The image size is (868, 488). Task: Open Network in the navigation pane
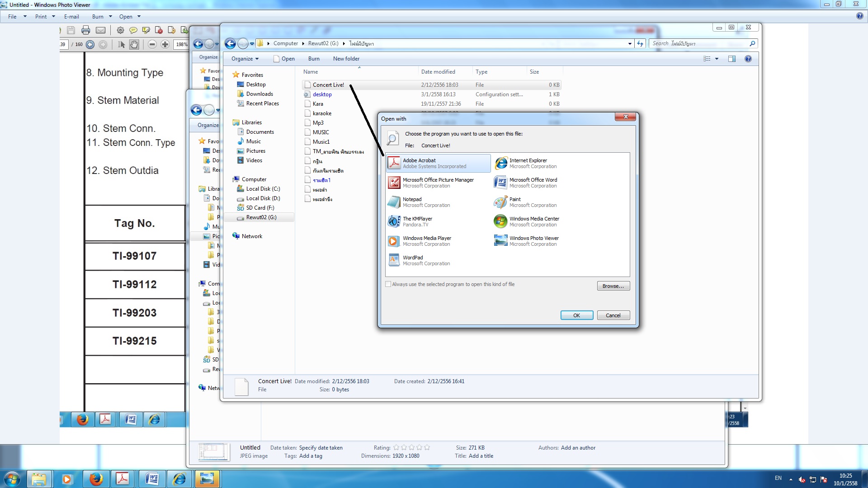pos(252,236)
